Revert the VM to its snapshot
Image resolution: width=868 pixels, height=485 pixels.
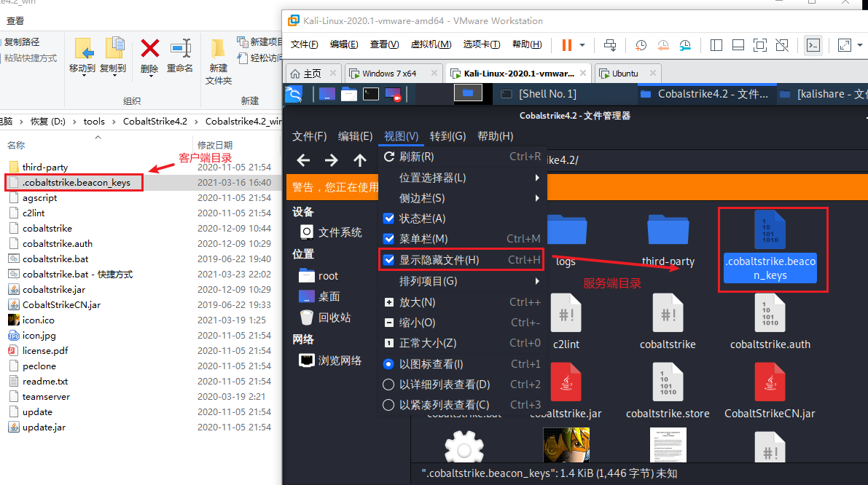click(662, 45)
